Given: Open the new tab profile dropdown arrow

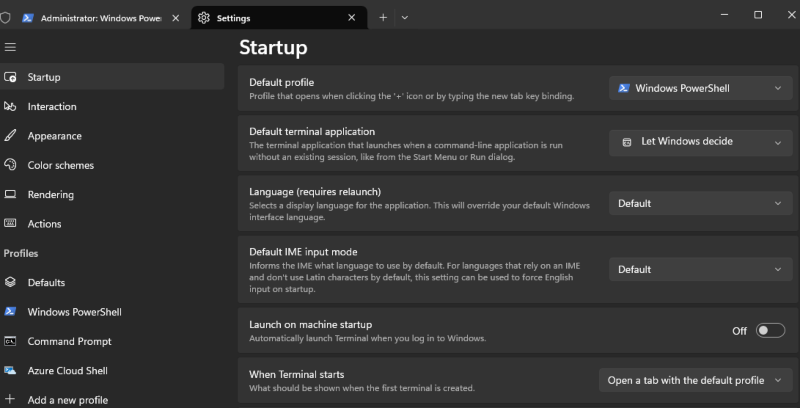Looking at the screenshot, I should click(405, 18).
